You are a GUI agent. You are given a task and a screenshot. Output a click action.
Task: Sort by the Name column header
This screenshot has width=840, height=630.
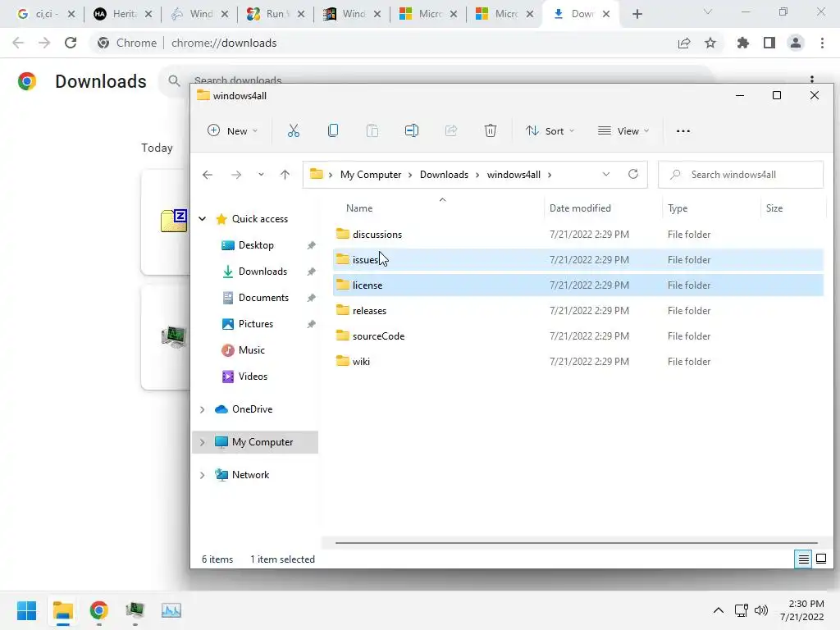(x=359, y=208)
